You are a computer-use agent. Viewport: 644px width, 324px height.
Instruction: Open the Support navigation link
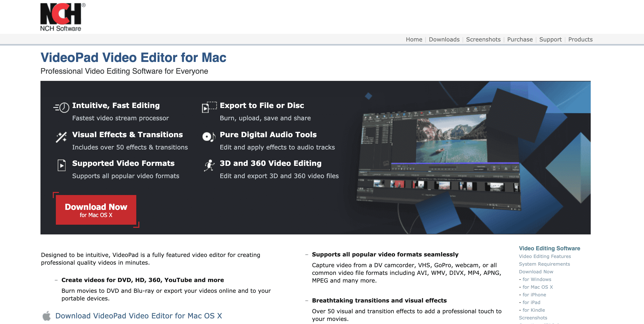pyautogui.click(x=550, y=39)
